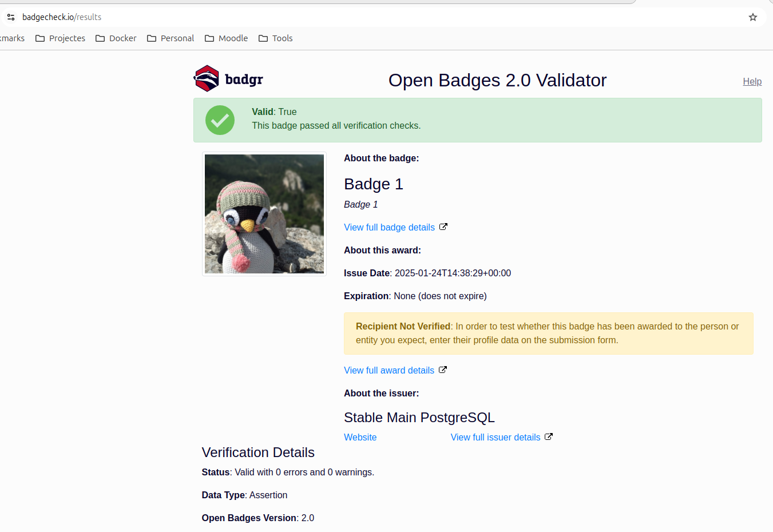Visit the issuer Website link

coord(360,437)
